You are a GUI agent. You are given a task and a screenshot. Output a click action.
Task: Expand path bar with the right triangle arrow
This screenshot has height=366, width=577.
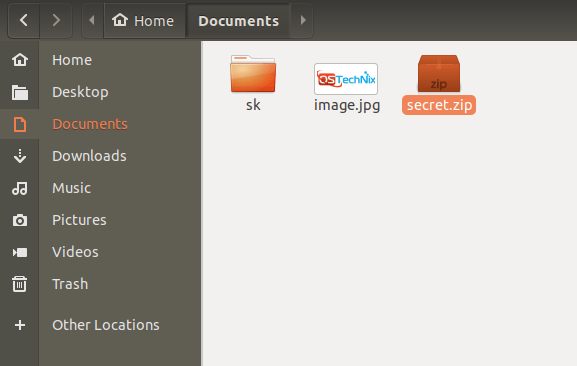coord(302,20)
